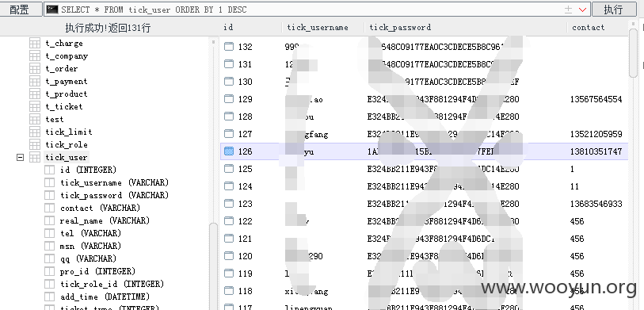This screenshot has width=644, height=310.
Task: Click row icon for id 128
Action: pos(229,117)
